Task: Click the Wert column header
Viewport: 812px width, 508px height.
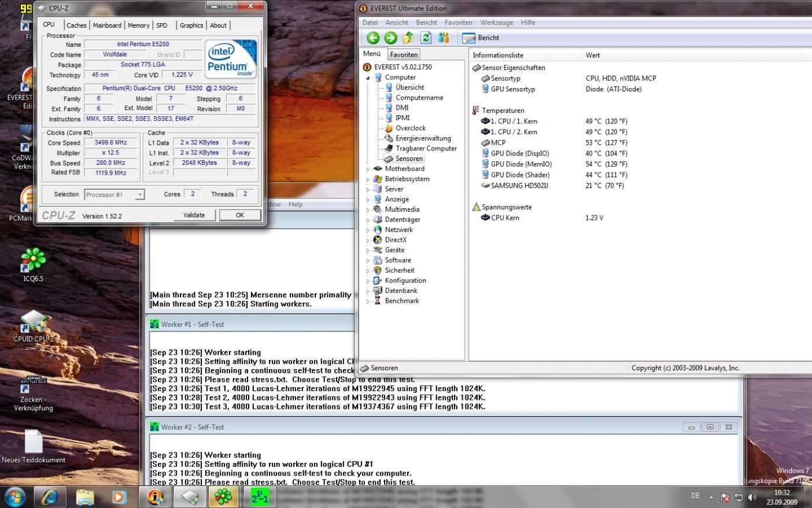Action: pos(692,55)
